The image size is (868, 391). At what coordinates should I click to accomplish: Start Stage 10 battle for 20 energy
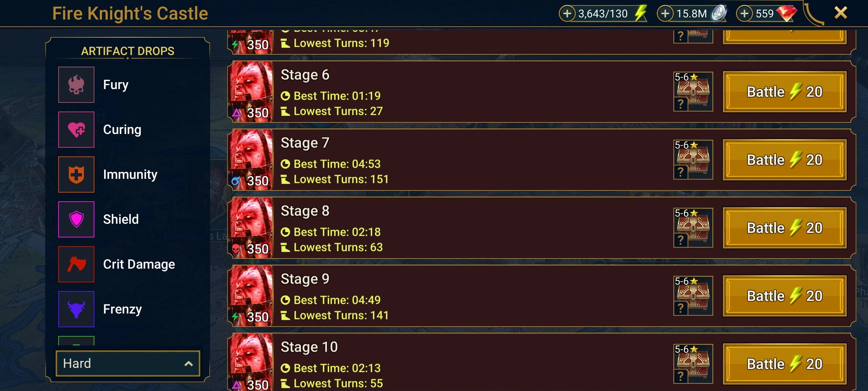click(x=785, y=364)
